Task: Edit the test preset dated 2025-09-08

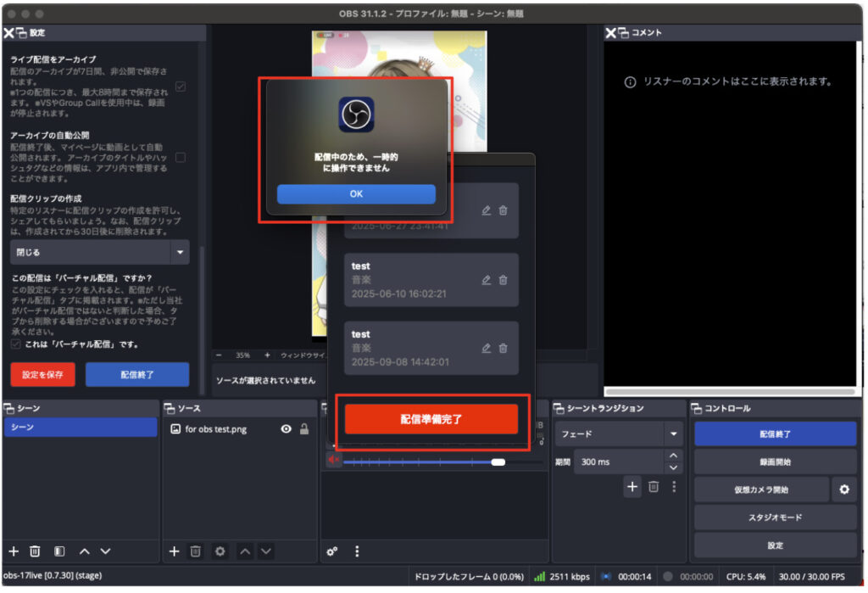Action: pyautogui.click(x=486, y=348)
